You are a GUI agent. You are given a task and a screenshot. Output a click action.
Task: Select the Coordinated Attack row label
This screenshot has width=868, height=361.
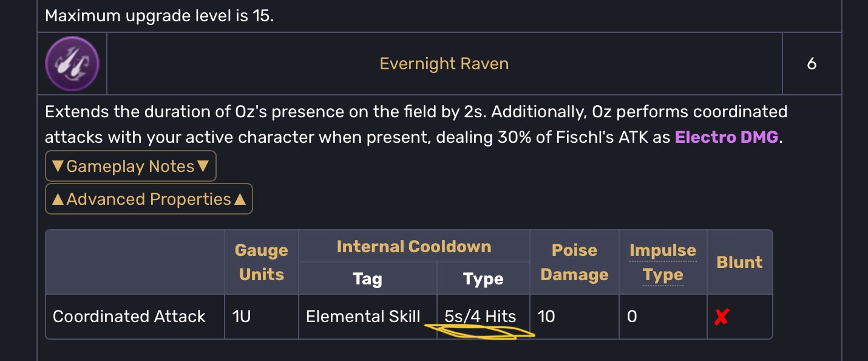(x=129, y=317)
